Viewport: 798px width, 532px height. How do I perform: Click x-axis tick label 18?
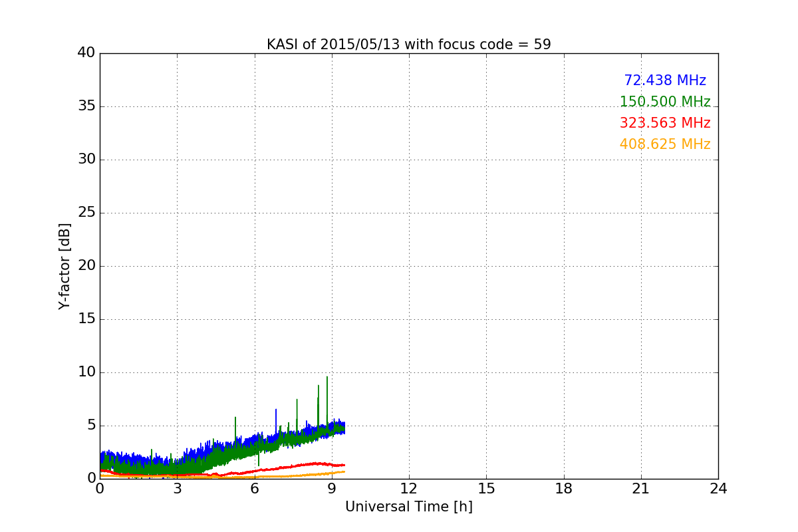click(x=563, y=488)
